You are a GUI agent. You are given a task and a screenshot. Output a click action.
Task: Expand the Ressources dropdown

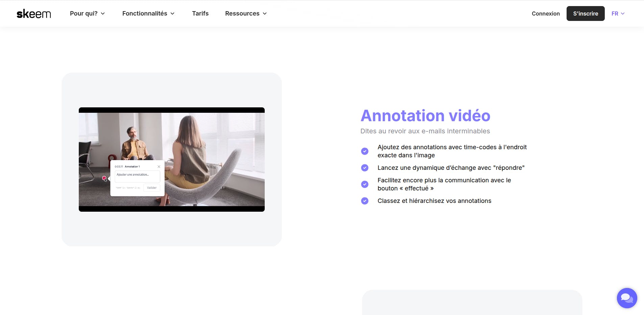[246, 14]
